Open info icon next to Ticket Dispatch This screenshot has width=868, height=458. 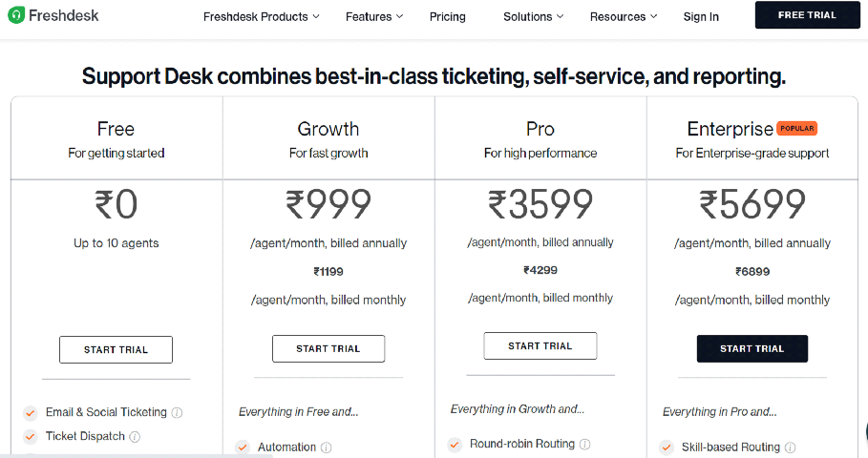135,437
